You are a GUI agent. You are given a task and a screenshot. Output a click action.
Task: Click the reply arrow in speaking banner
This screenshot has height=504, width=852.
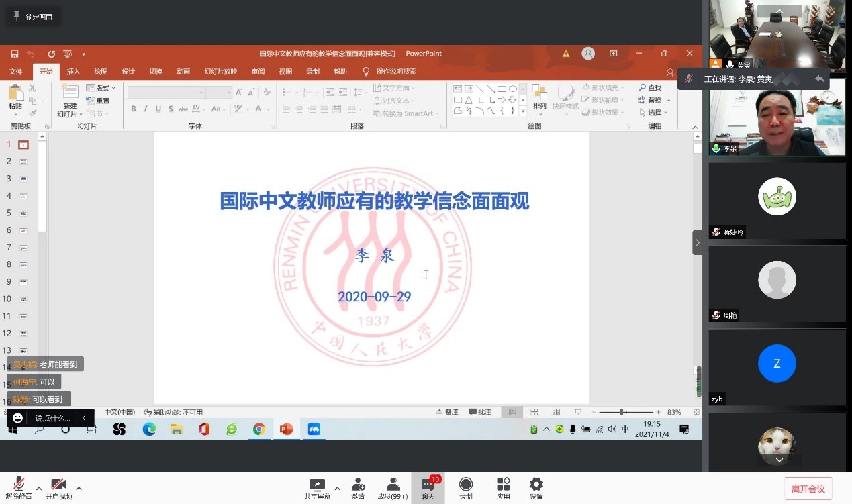tap(819, 79)
